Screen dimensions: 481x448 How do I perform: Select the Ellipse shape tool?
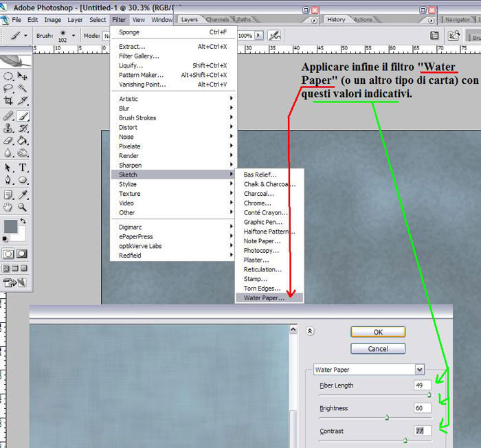tap(22, 180)
